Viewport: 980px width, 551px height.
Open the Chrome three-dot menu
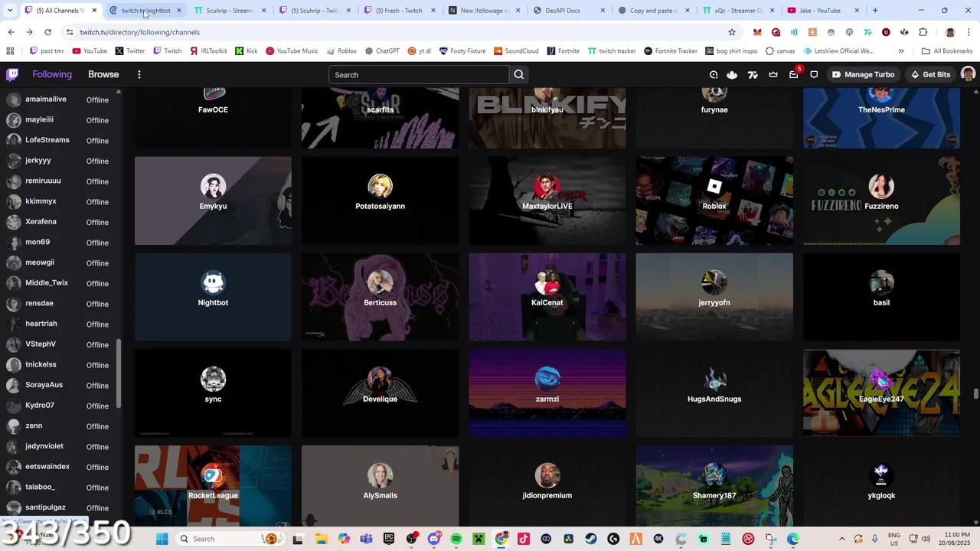pyautogui.click(x=969, y=32)
